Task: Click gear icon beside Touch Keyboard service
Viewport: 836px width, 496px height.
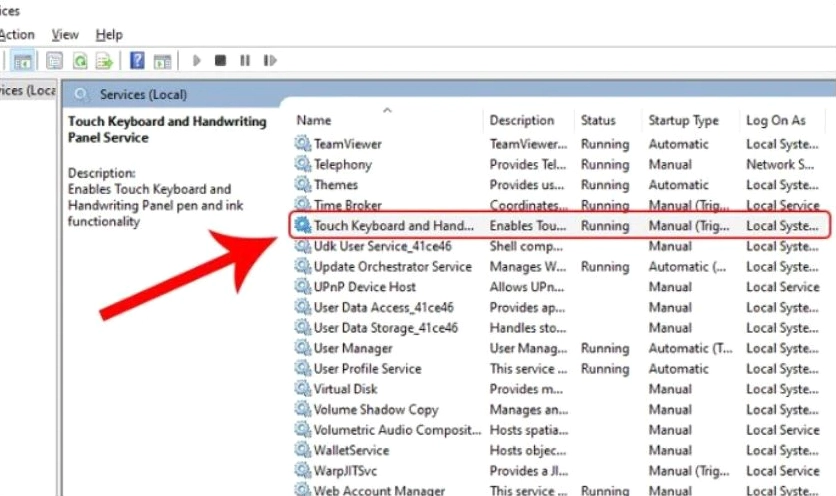Action: click(x=303, y=225)
